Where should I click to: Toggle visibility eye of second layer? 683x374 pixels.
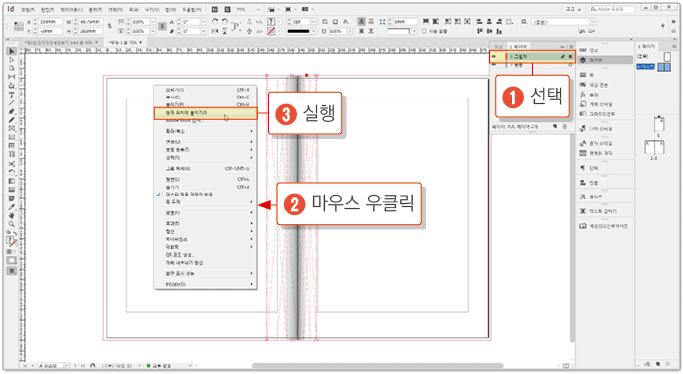494,64
